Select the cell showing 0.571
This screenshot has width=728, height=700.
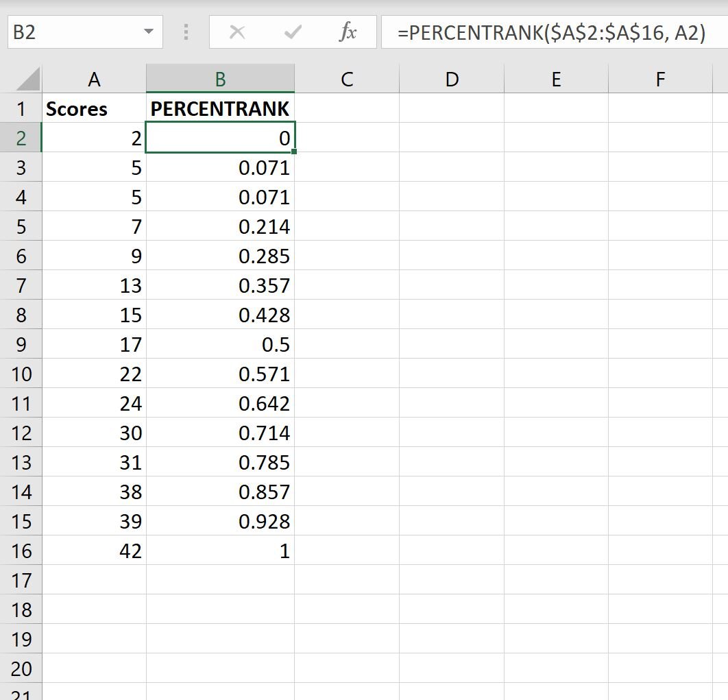point(221,374)
